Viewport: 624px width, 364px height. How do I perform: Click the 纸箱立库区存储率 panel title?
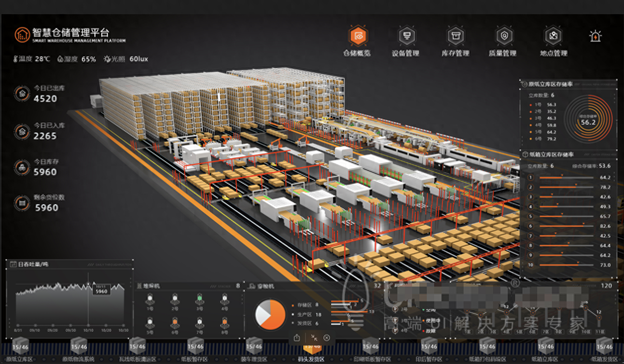tap(550, 155)
